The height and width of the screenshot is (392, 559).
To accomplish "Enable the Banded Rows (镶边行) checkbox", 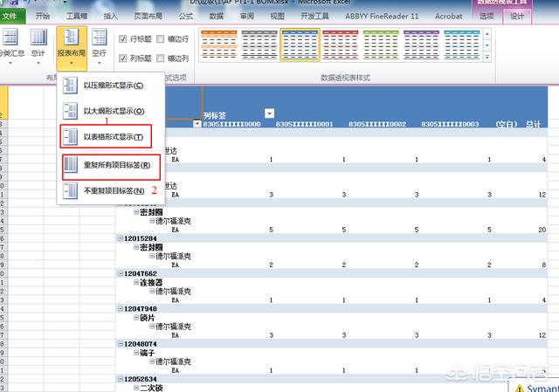I will (162, 39).
